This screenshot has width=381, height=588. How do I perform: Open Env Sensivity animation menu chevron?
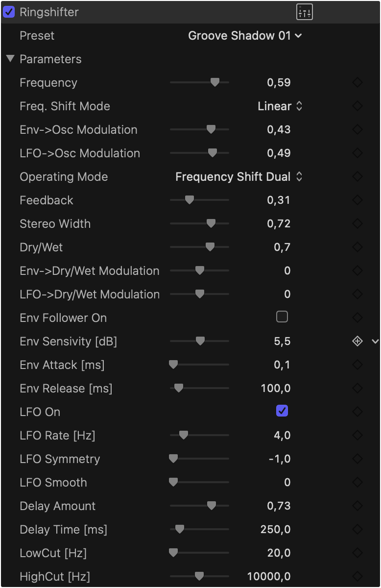click(x=375, y=342)
